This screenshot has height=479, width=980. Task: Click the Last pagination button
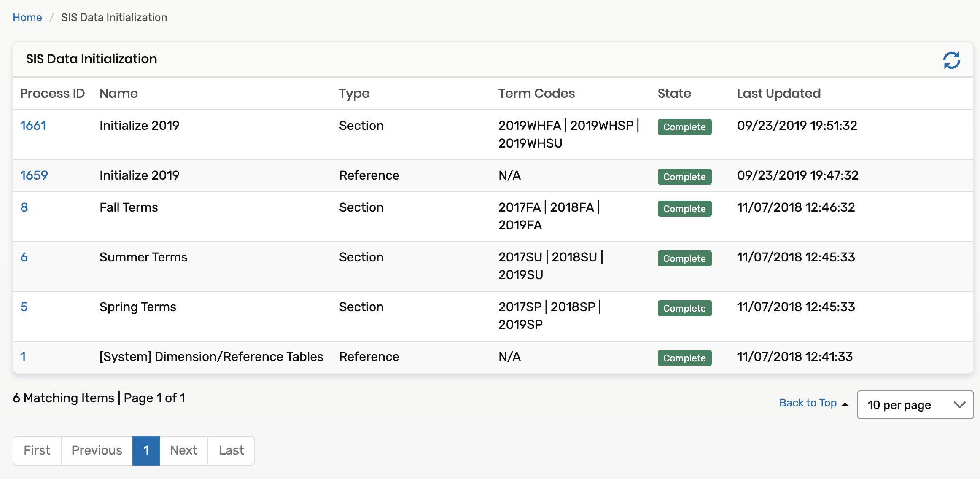coord(231,450)
